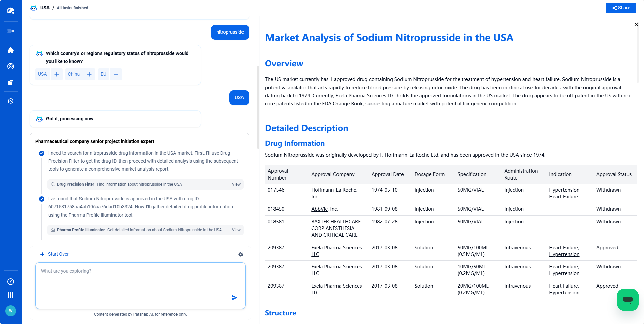This screenshot has height=324, width=644.
Task: Open the Exela Pharma Sciences LLC overview link
Action: pos(365,96)
